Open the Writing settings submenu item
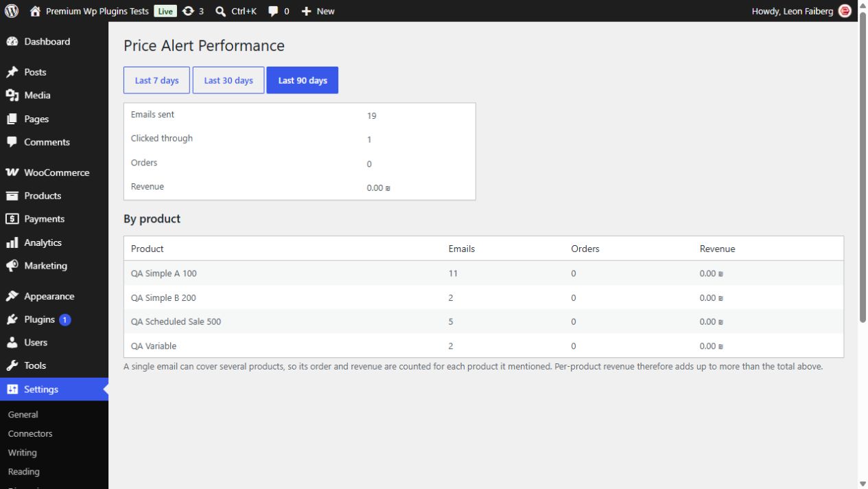Screen dimensions: 868x489 point(23,453)
